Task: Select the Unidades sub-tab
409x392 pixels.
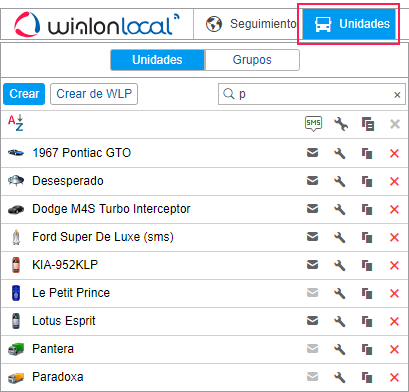Action: pyautogui.click(x=157, y=60)
